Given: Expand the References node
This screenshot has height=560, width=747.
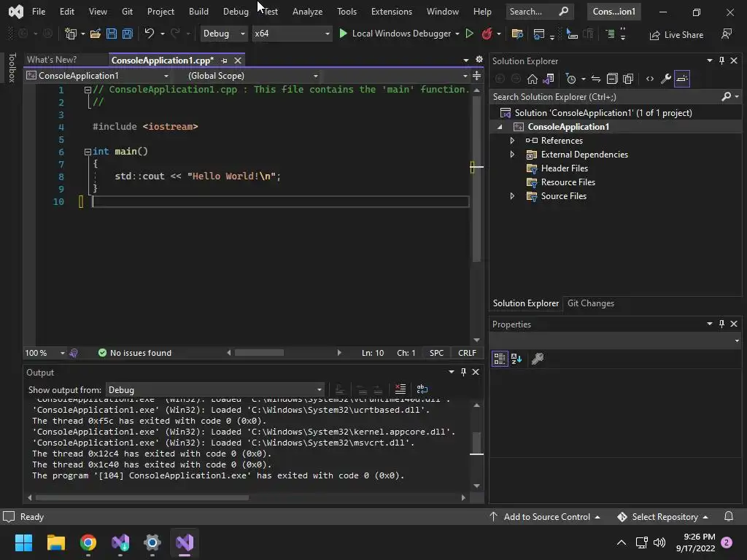Looking at the screenshot, I should tap(512, 141).
